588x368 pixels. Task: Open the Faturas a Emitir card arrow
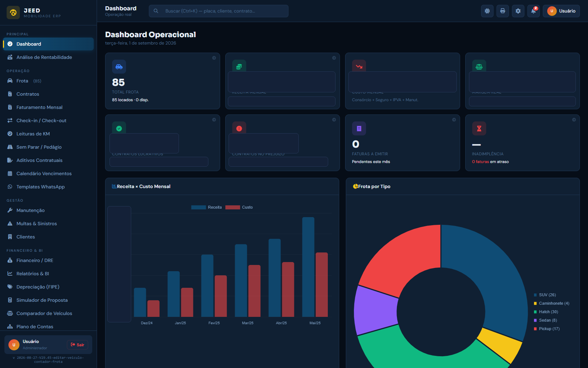pos(454,120)
